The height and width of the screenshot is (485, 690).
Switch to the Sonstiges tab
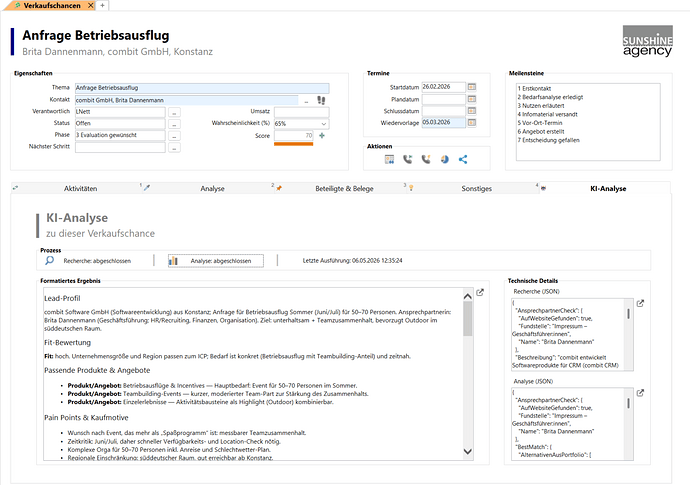(477, 188)
